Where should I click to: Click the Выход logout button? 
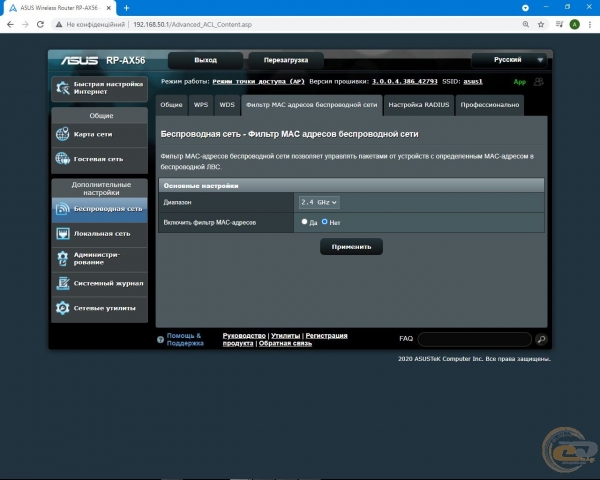coord(205,60)
